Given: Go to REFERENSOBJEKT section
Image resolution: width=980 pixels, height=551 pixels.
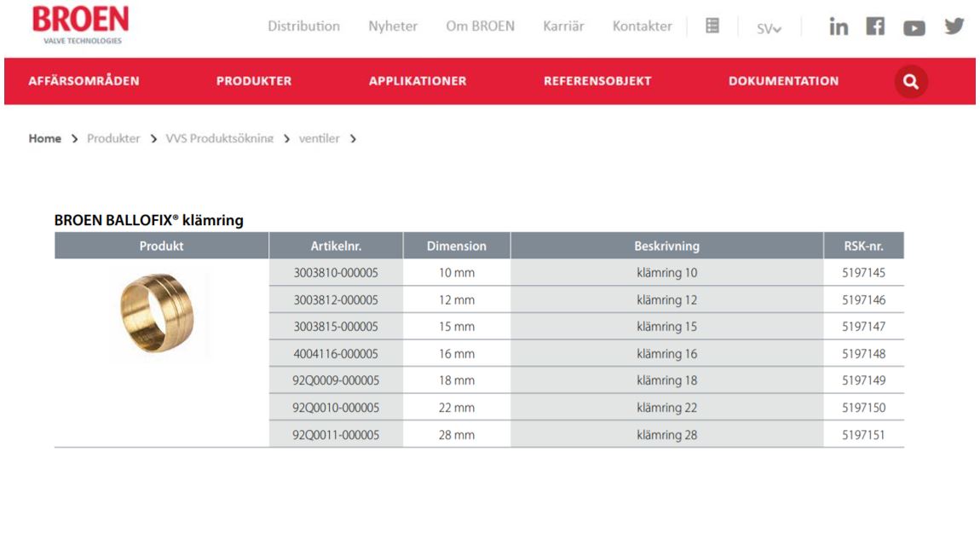Looking at the screenshot, I should 597,81.
